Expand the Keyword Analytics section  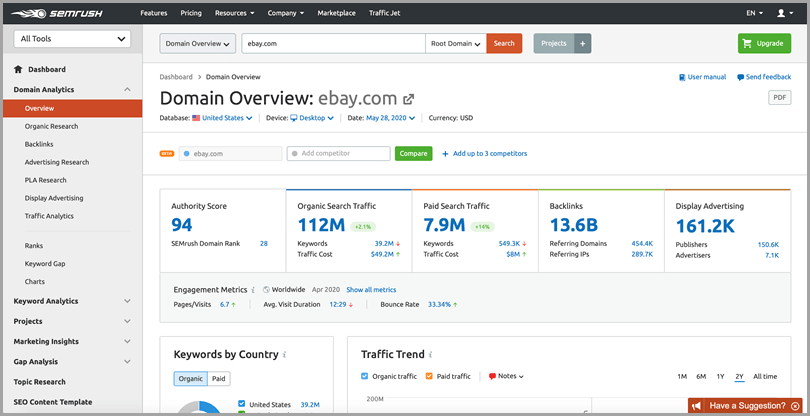pos(127,301)
